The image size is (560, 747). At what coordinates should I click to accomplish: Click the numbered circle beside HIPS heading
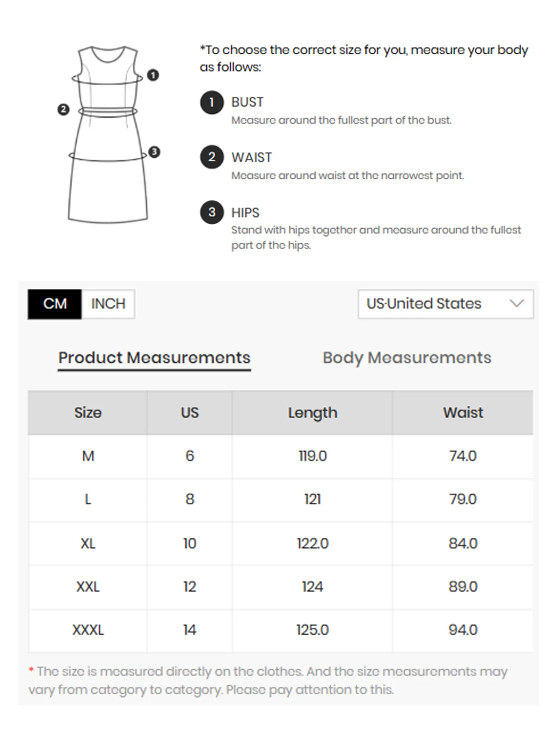(211, 212)
